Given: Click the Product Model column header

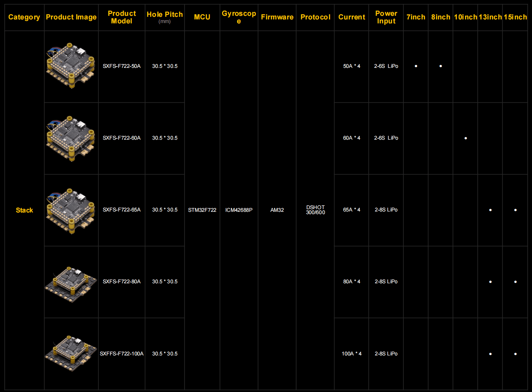Looking at the screenshot, I should tap(122, 17).
